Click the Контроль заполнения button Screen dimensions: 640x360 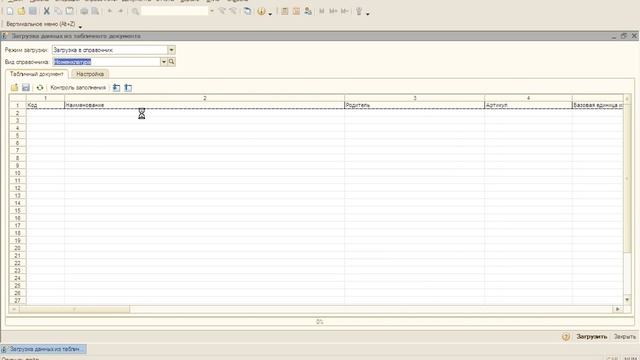point(78,87)
